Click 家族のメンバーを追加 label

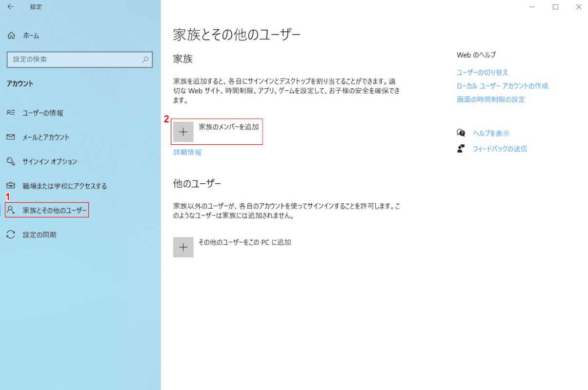[x=228, y=126]
